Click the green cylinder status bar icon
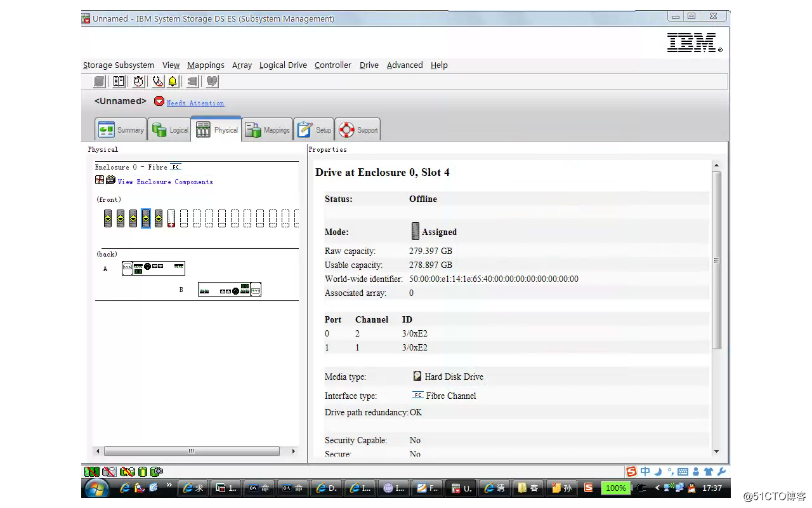 point(143,472)
